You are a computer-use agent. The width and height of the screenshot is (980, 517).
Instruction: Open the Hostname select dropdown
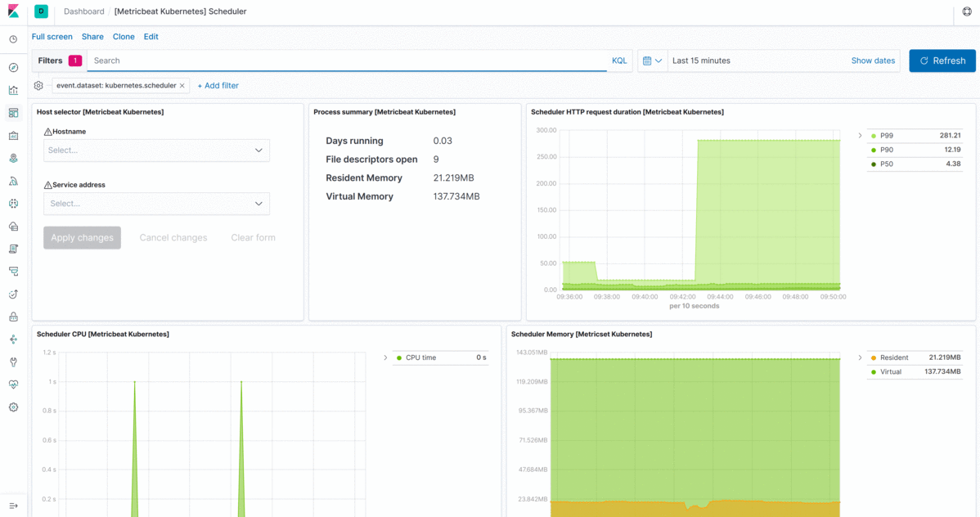pyautogui.click(x=156, y=150)
